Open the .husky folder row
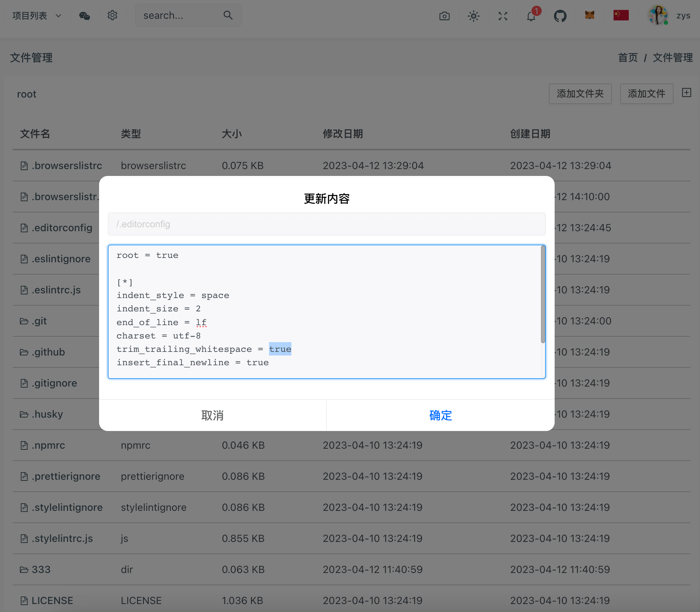Image resolution: width=700 pixels, height=612 pixels. (47, 414)
